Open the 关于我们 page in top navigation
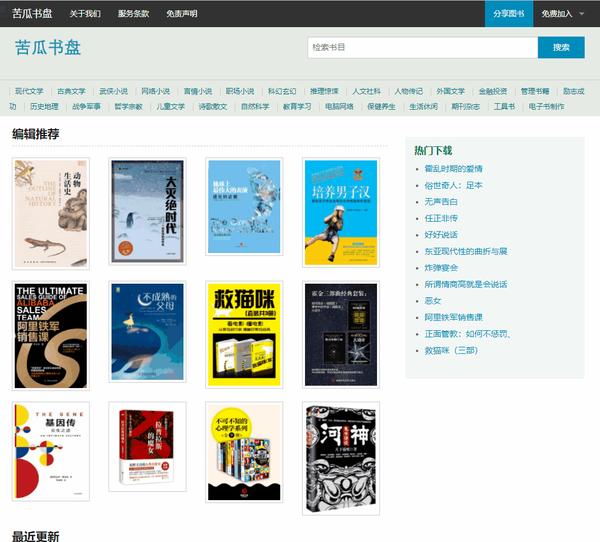Image resolution: width=600 pixels, height=542 pixels. (85, 14)
